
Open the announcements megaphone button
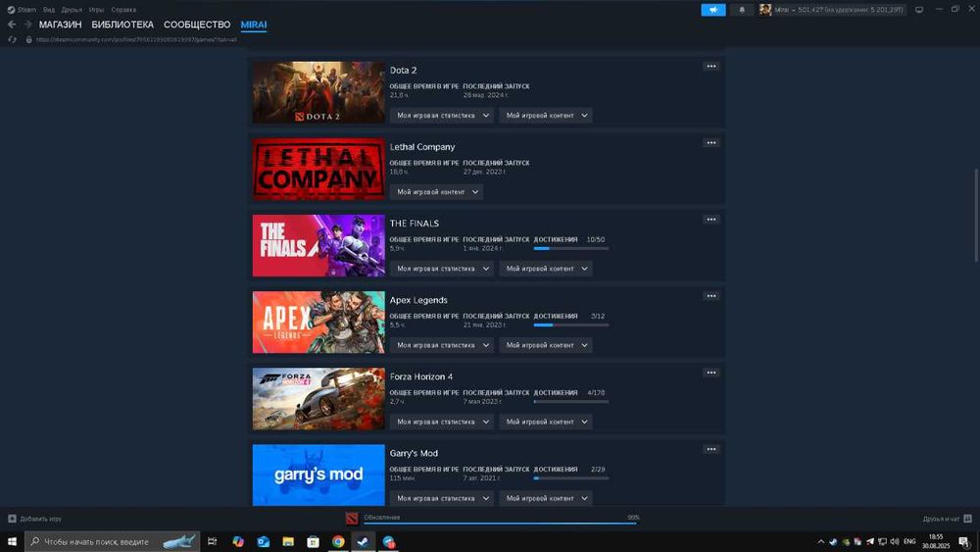coord(713,10)
